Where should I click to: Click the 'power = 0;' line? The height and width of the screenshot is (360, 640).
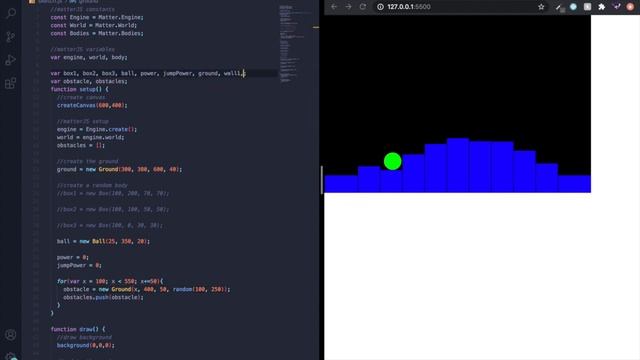point(73,257)
